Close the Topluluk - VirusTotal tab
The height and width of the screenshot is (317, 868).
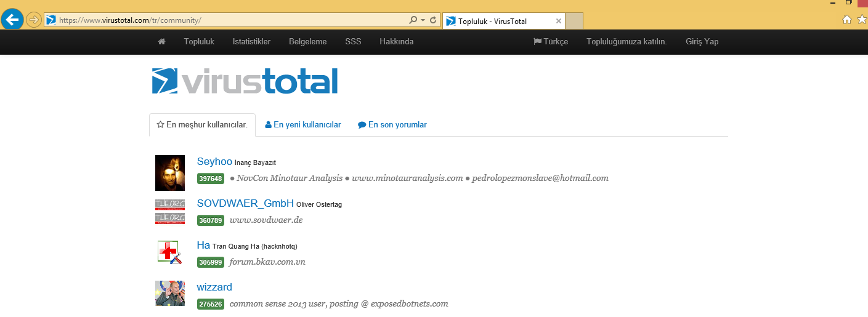tap(558, 21)
